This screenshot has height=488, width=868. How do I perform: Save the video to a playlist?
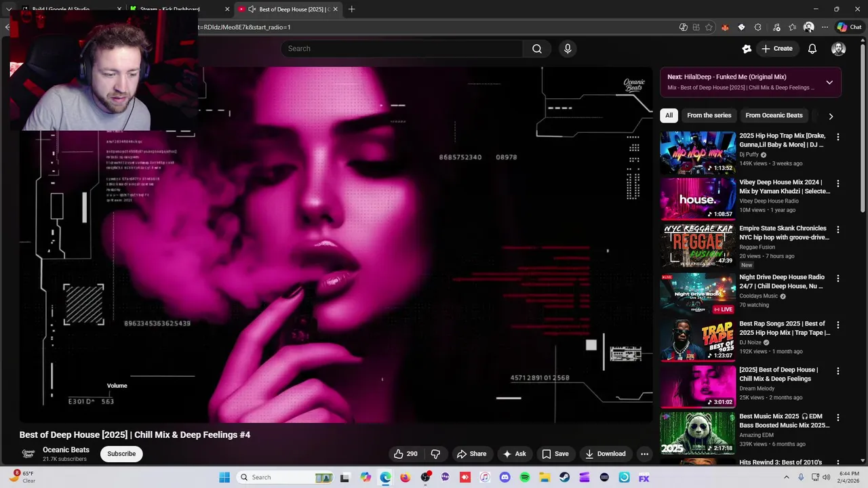tap(555, 454)
